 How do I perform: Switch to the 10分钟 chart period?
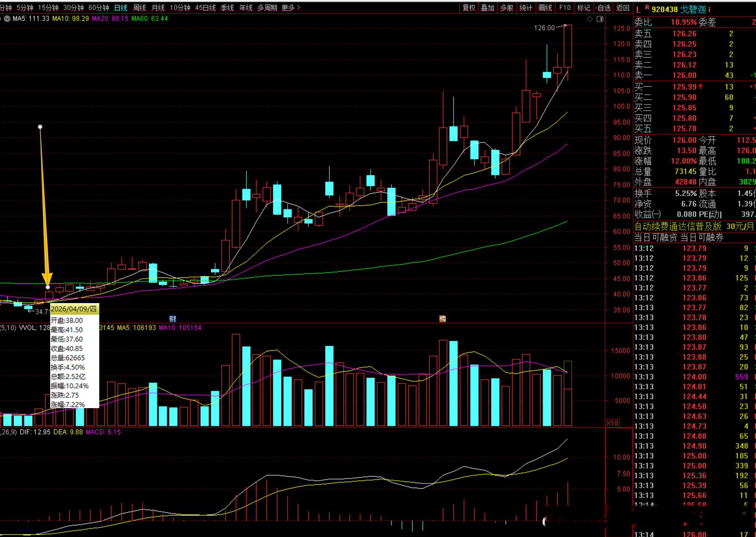pos(180,8)
